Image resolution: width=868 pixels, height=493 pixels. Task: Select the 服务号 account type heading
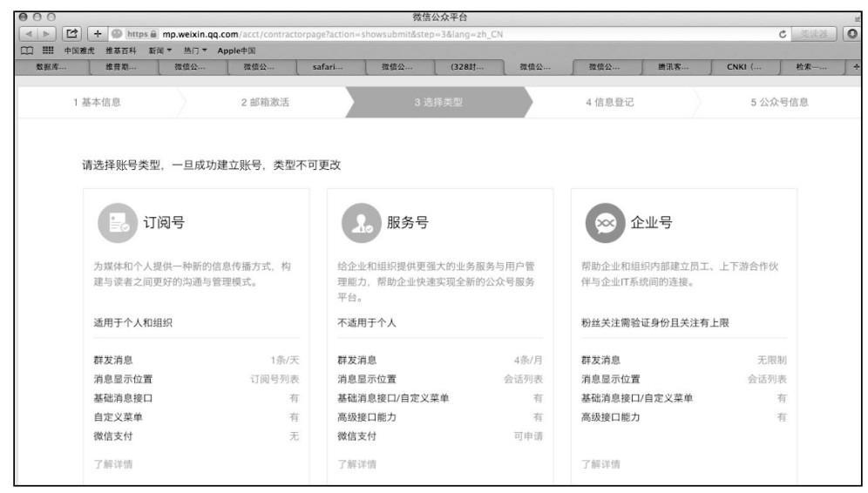pyautogui.click(x=408, y=222)
